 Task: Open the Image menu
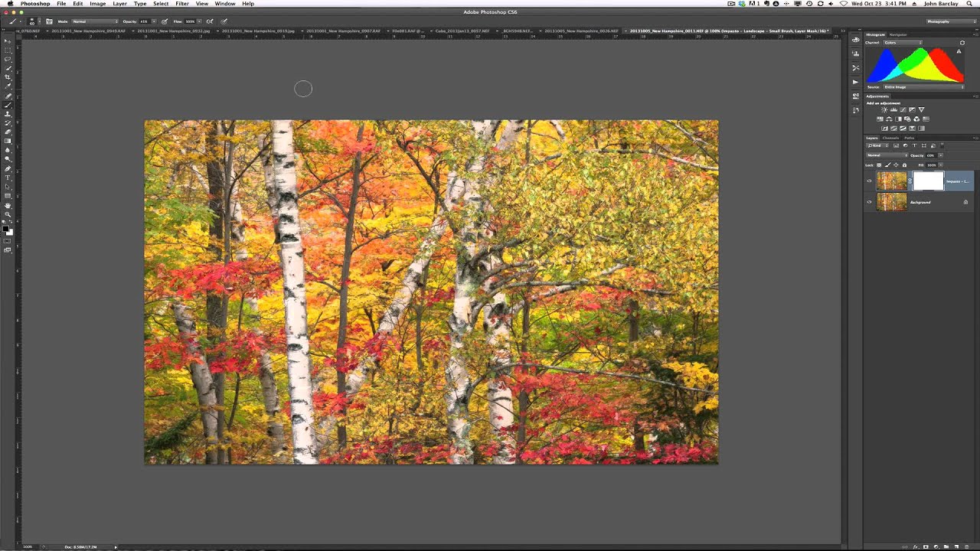[x=98, y=4]
